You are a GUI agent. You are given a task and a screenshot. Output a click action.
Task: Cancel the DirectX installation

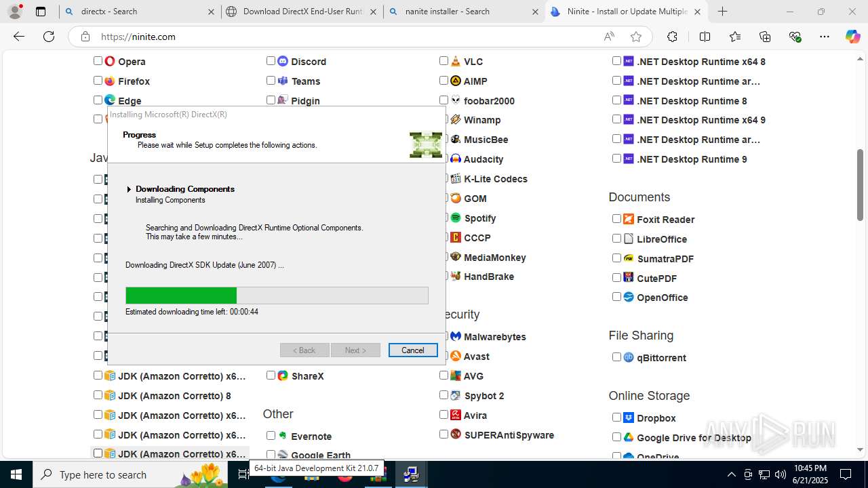click(413, 350)
